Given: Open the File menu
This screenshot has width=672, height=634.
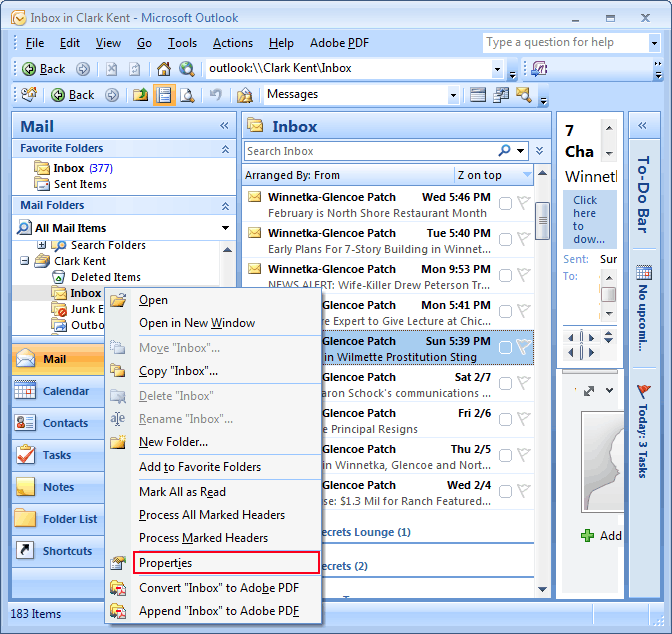Looking at the screenshot, I should [x=35, y=43].
